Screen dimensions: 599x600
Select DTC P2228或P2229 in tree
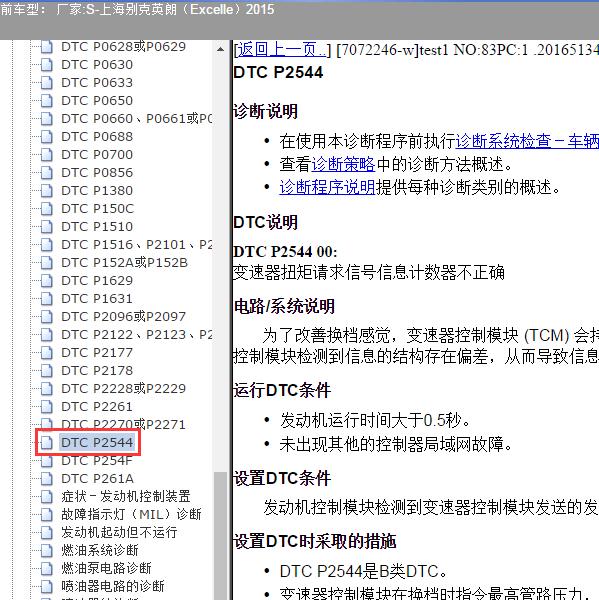(x=123, y=388)
